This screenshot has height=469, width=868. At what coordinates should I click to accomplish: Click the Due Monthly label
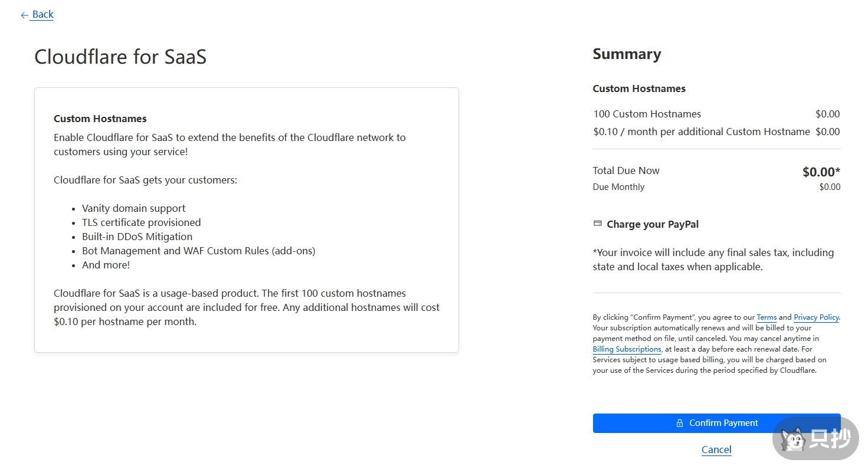click(x=618, y=187)
